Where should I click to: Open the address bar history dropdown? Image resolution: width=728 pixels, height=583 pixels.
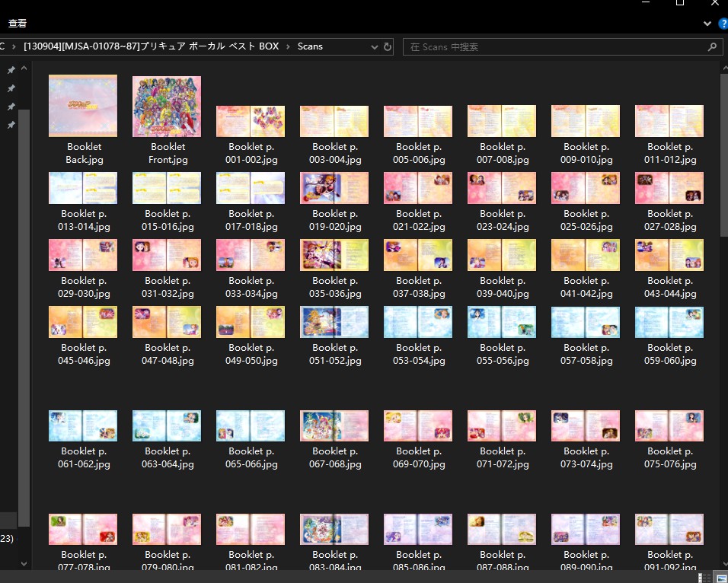374,47
